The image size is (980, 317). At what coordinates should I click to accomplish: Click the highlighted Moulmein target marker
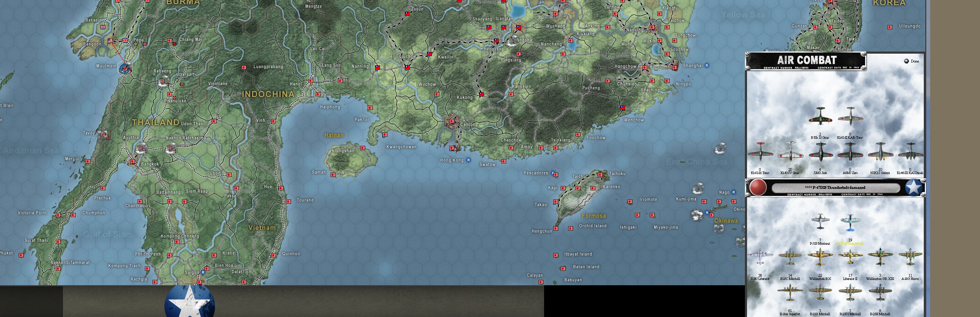tap(125, 68)
